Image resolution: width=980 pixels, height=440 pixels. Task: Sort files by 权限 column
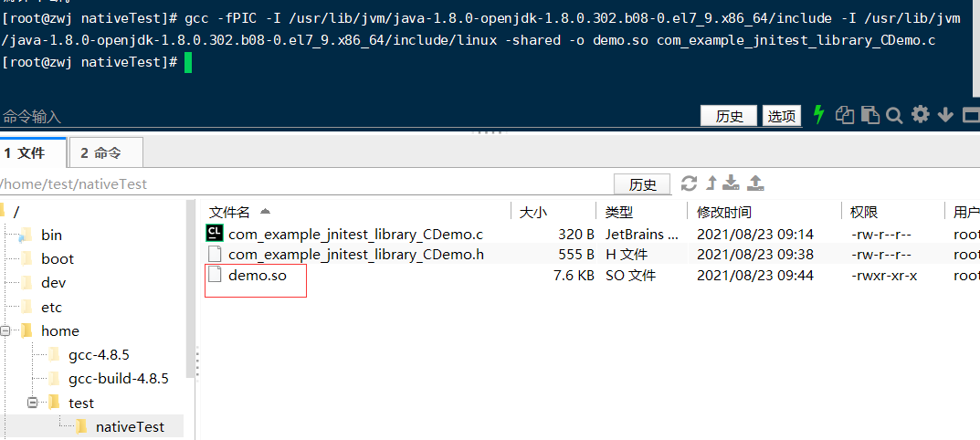[864, 213]
